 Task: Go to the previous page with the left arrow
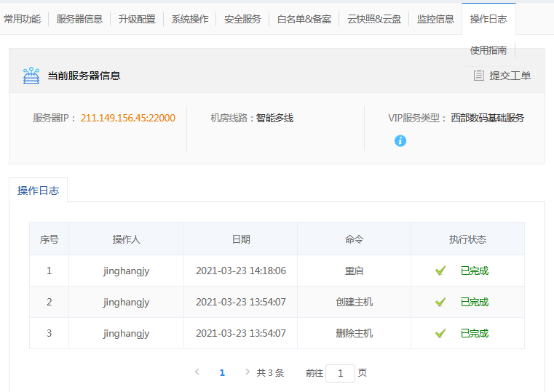[197, 372]
